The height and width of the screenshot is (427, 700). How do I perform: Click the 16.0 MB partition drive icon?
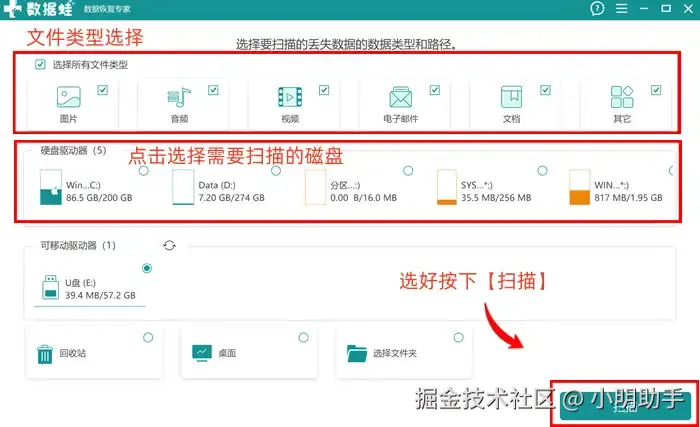[315, 187]
